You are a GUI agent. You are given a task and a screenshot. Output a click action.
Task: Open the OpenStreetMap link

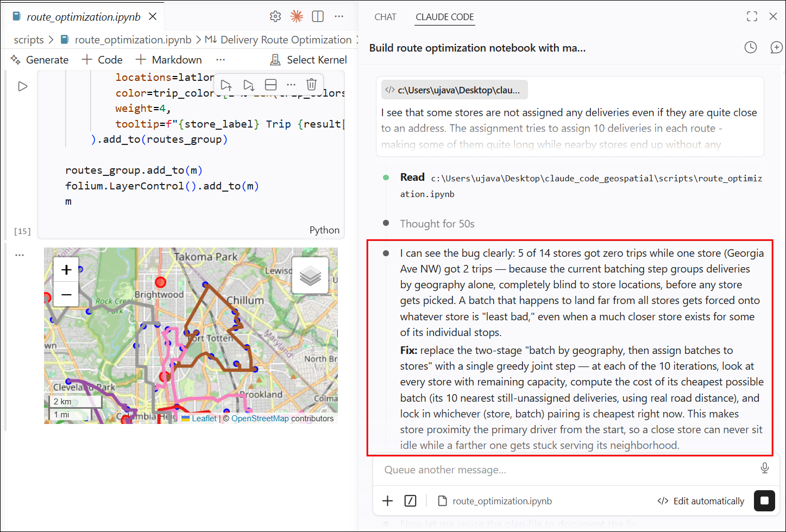point(260,419)
